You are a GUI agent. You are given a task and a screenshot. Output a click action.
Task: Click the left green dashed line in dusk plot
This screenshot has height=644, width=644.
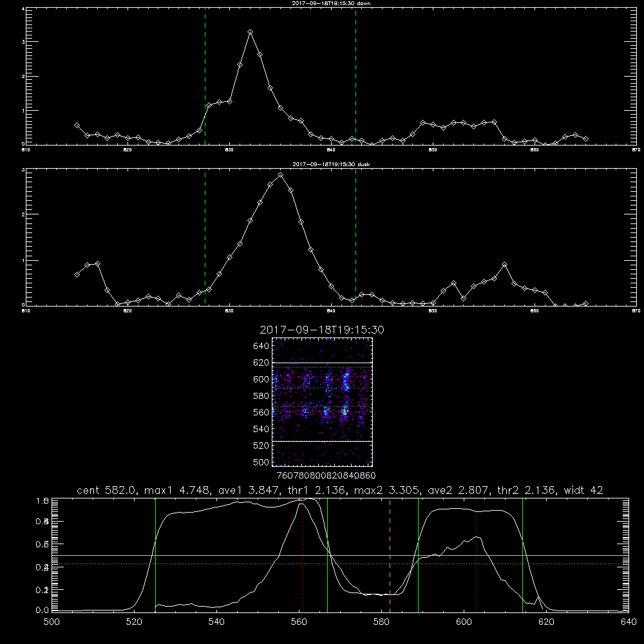click(x=205, y=238)
